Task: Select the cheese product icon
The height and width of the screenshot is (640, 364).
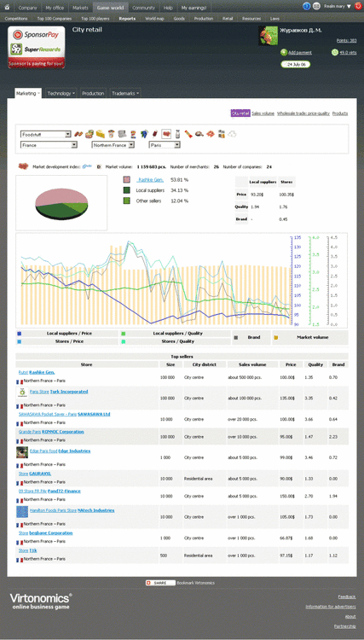Action: point(101,134)
